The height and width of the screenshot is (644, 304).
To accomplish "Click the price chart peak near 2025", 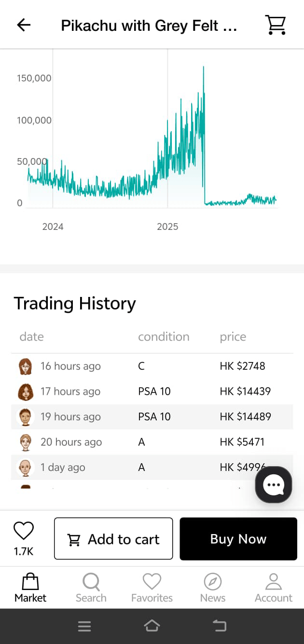I will click(203, 67).
